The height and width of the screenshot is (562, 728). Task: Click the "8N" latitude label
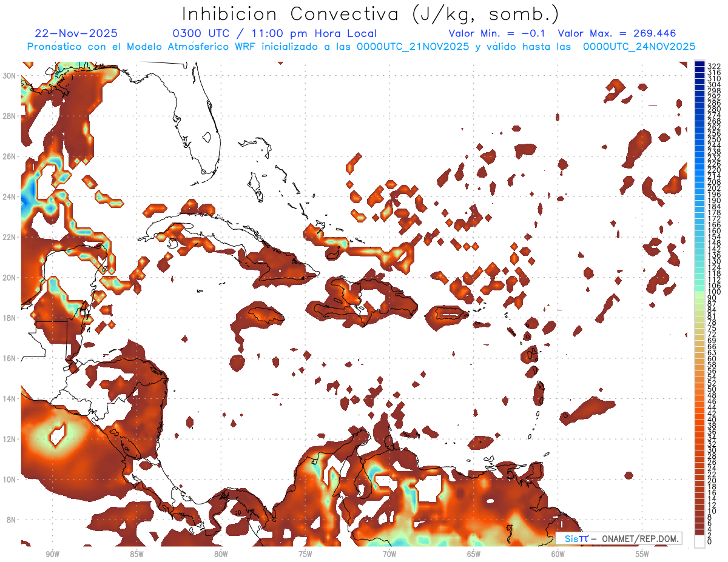[11, 520]
